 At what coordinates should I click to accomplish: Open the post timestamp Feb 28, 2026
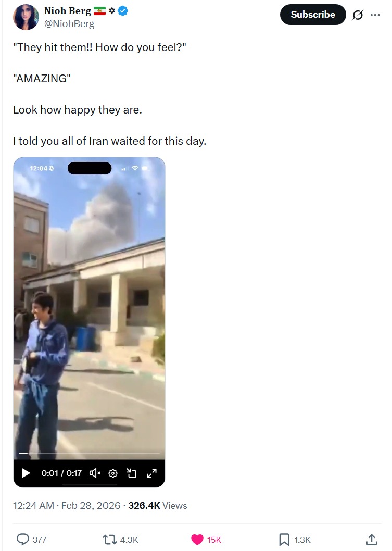pos(67,505)
